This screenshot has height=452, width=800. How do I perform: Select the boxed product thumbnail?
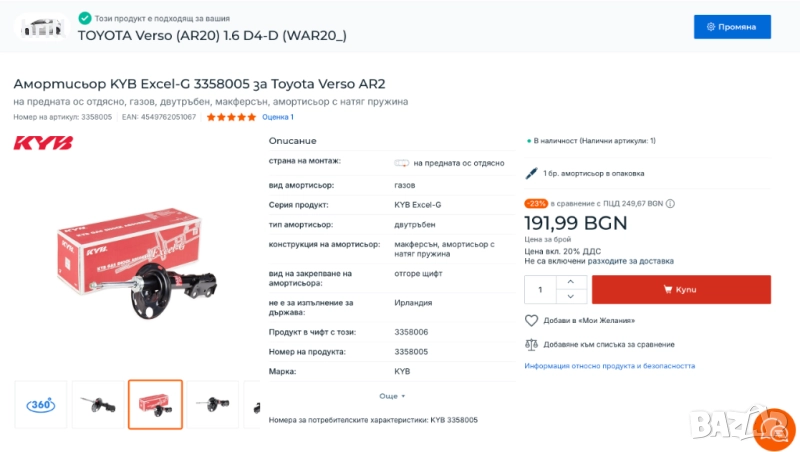(x=155, y=405)
